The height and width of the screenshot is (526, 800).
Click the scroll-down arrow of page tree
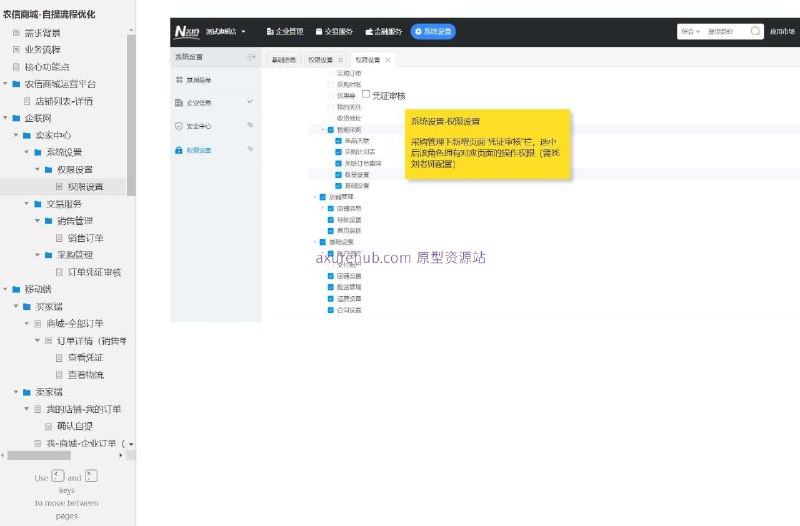click(x=131, y=444)
